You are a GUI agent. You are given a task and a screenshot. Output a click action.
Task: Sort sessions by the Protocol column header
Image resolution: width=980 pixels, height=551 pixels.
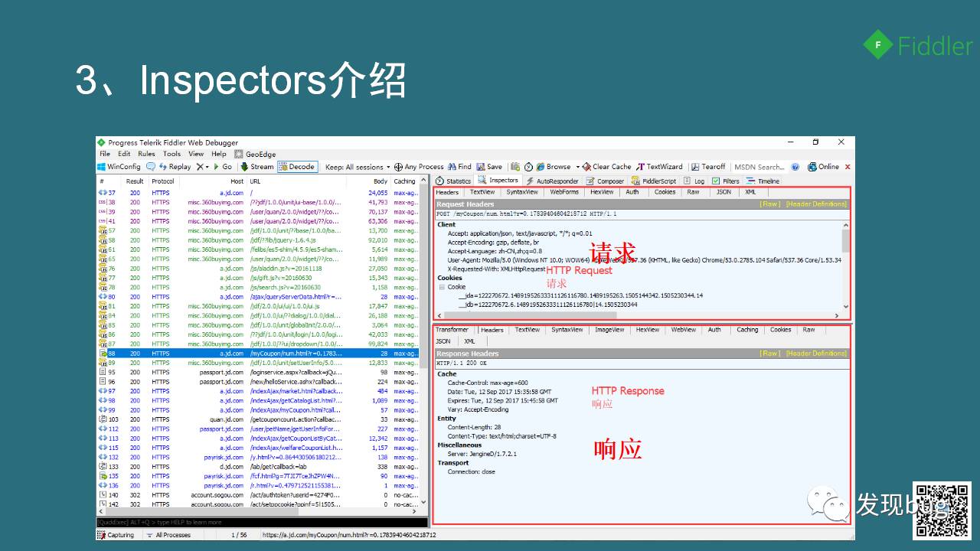click(162, 181)
